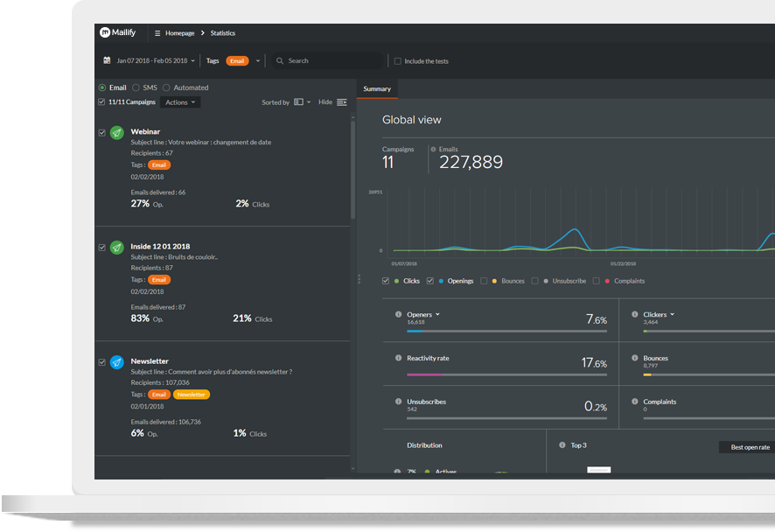Click the info icon beside Unsubscribes
Viewport: 775px width, 532px height.
click(398, 402)
